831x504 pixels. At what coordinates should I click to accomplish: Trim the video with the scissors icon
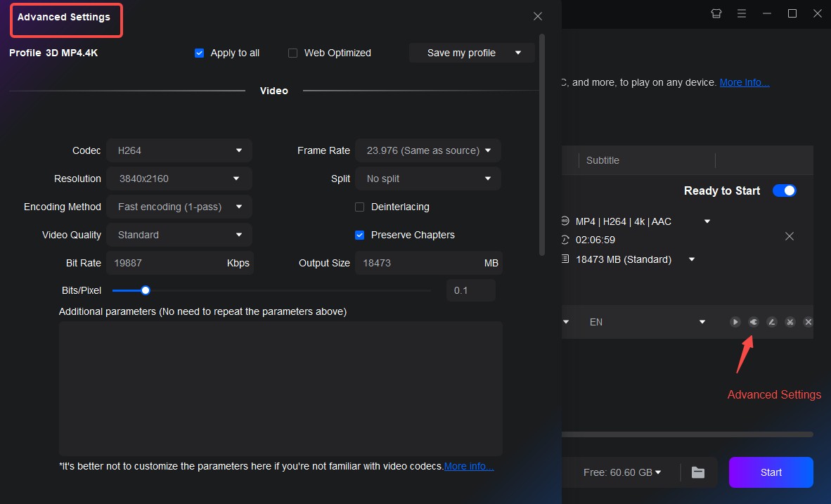790,322
